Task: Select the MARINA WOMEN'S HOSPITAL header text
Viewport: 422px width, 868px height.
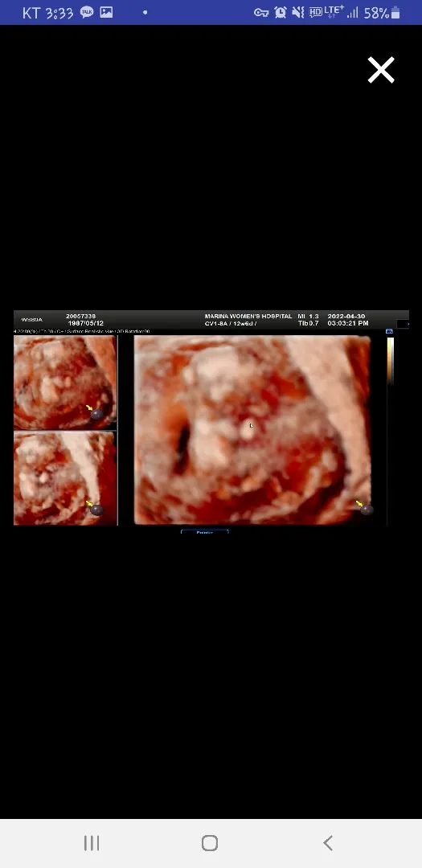Action: pos(248,316)
